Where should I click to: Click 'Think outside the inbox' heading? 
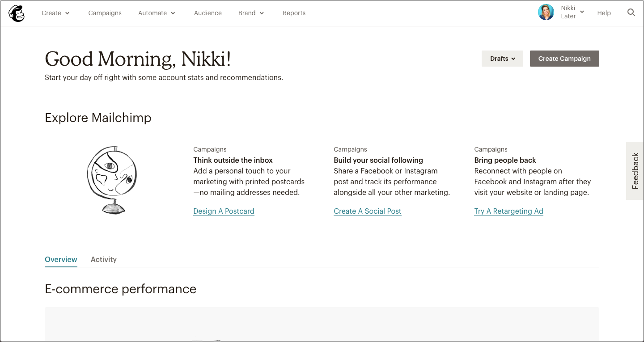(x=233, y=160)
